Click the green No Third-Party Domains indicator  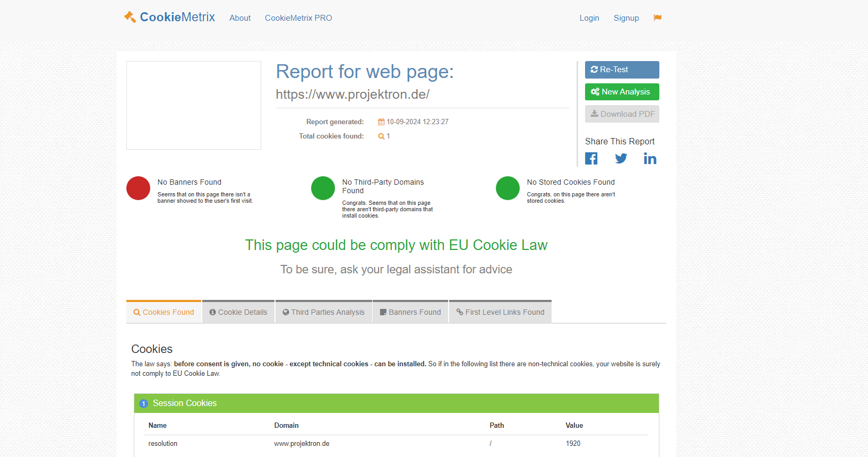click(x=323, y=188)
